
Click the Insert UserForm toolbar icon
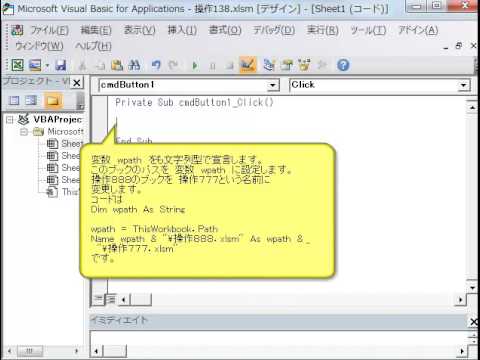35,65
